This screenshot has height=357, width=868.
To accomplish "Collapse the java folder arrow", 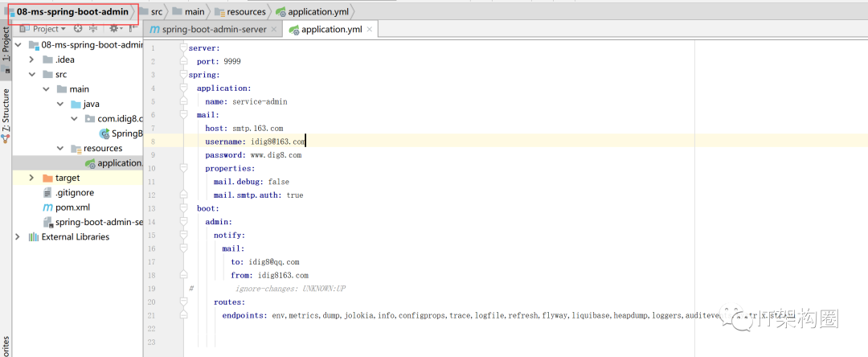I will click(x=60, y=104).
